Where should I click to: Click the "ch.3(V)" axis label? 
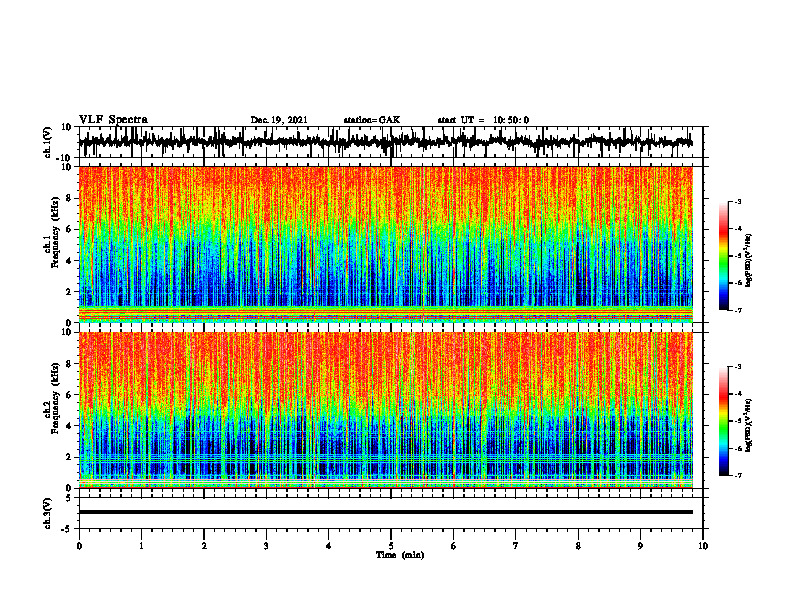click(48, 513)
